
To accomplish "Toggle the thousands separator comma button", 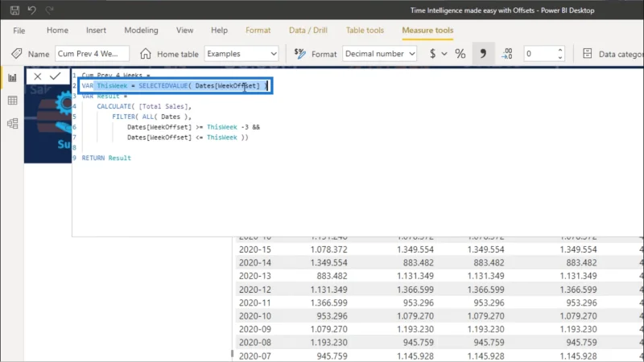I will pos(483,53).
